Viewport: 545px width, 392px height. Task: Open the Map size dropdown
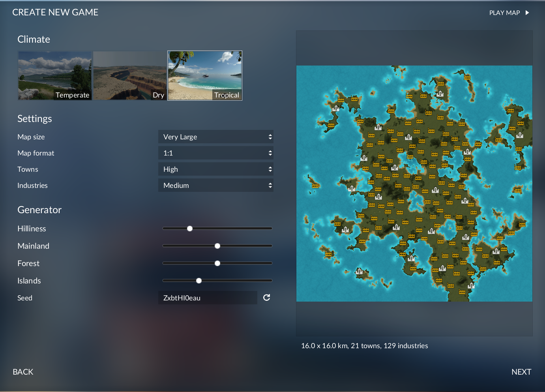[x=216, y=137]
